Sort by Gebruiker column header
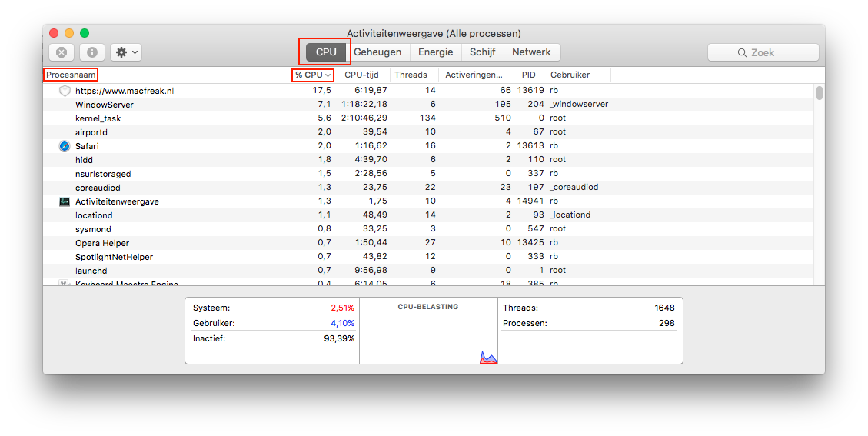868x436 pixels. point(570,75)
